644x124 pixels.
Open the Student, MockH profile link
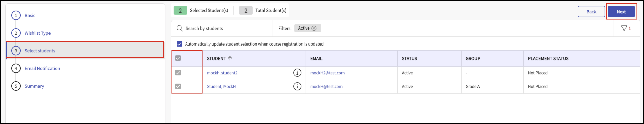tap(221, 86)
